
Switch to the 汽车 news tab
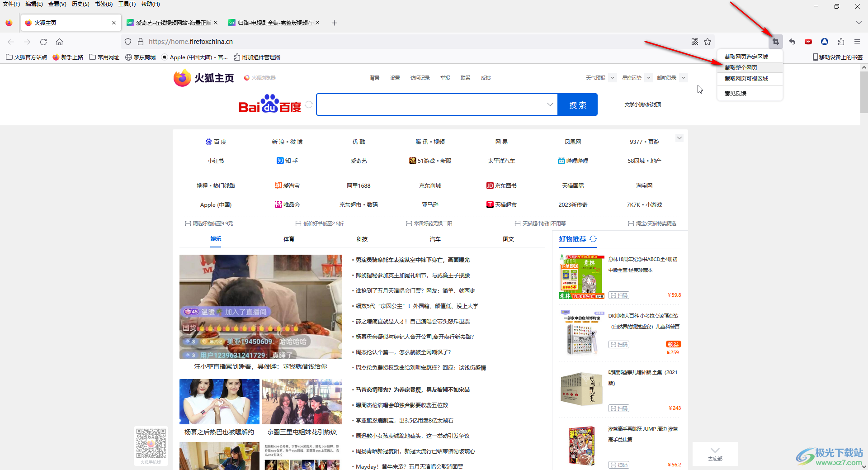click(435, 239)
